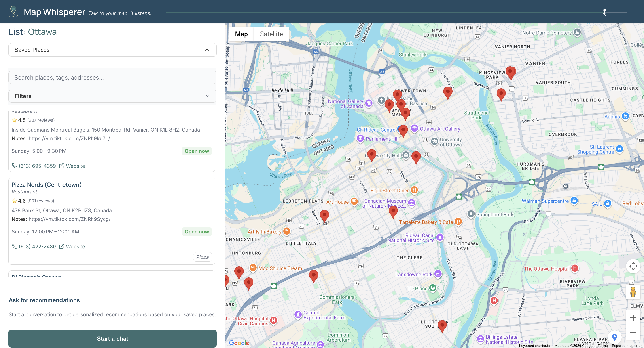
Task: Switch to Satellite map view
Action: point(271,34)
